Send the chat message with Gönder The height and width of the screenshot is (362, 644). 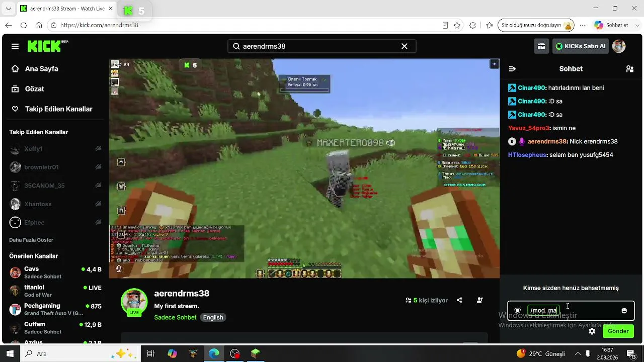click(618, 331)
